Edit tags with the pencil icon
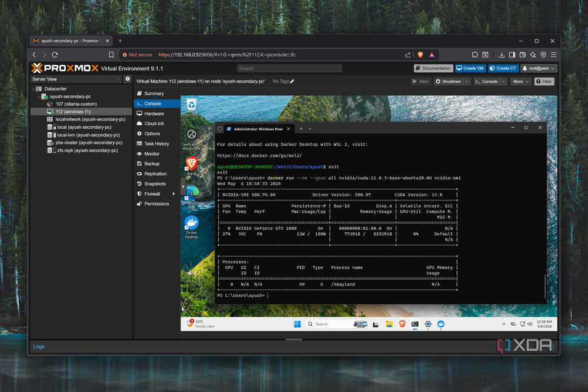Screen dimensions: 588x392 tap(292, 81)
